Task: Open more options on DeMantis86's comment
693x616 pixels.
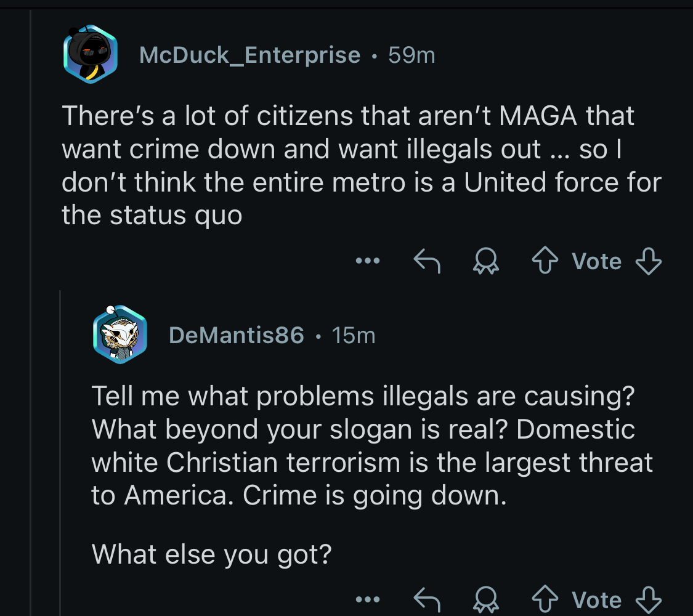Action: pos(368,599)
